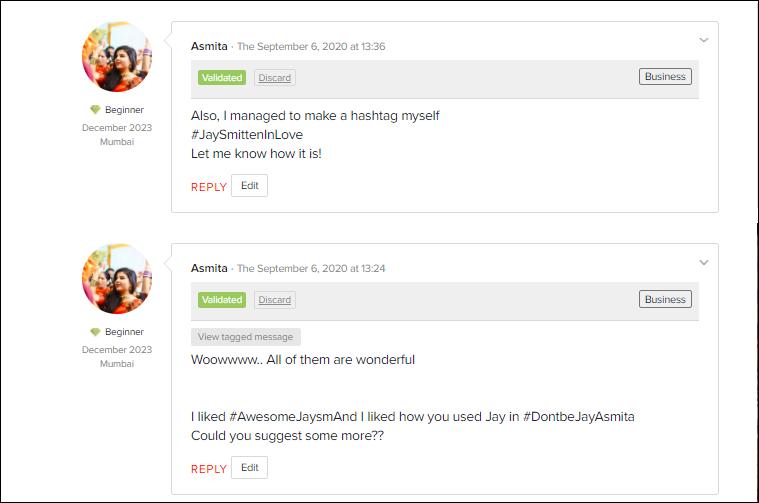Viewport: 759px width, 503px height.
Task: Expand the chevron menu on the 13:36 post
Action: 704,40
